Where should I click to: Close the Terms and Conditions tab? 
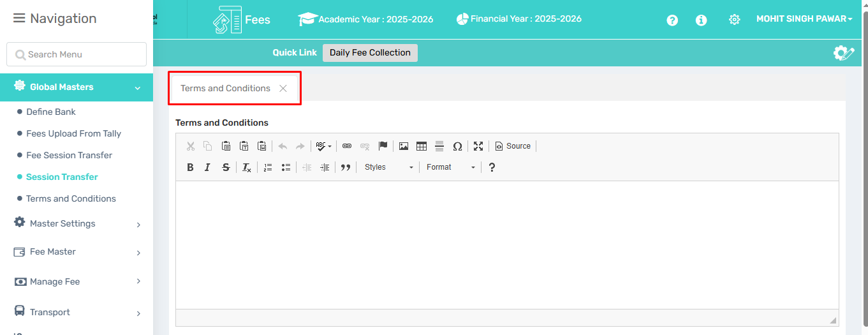(283, 88)
